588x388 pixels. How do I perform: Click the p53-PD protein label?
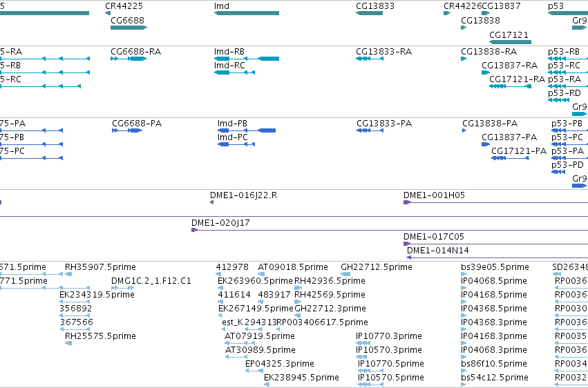(x=567, y=165)
